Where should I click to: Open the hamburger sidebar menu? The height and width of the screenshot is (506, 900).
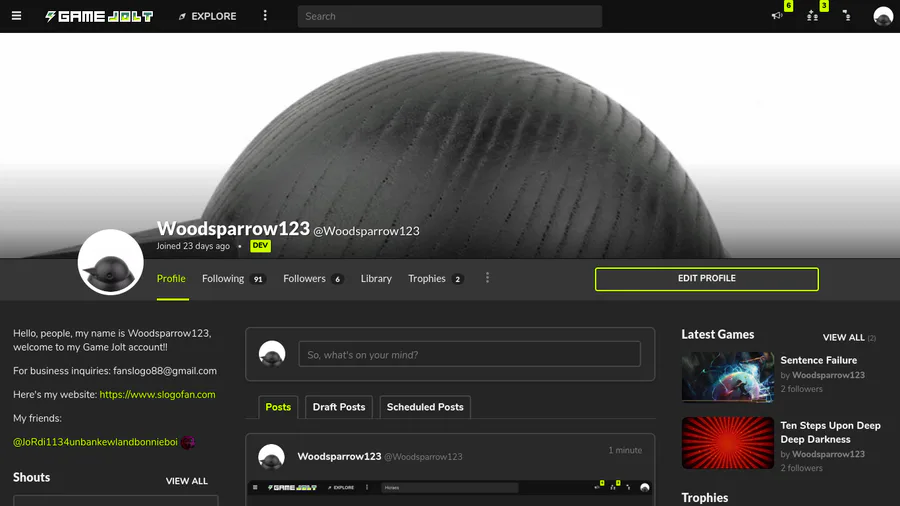click(17, 16)
